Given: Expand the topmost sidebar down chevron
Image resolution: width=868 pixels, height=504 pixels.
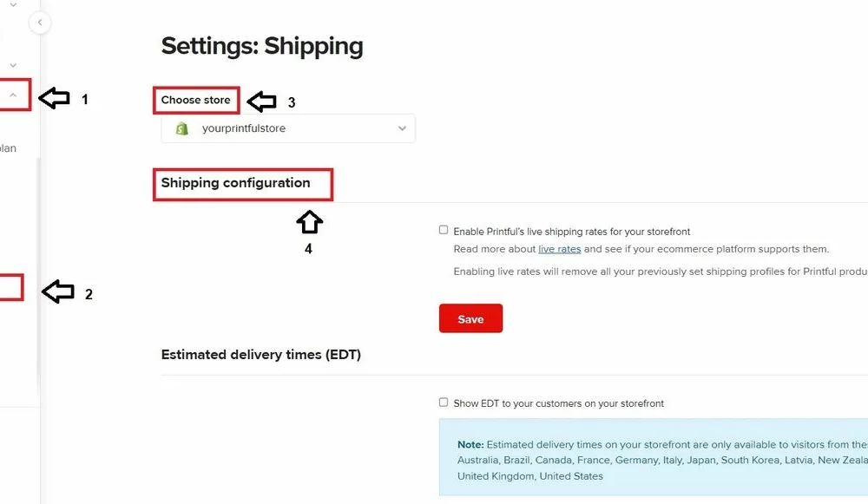Looking at the screenshot, I should [x=13, y=4].
